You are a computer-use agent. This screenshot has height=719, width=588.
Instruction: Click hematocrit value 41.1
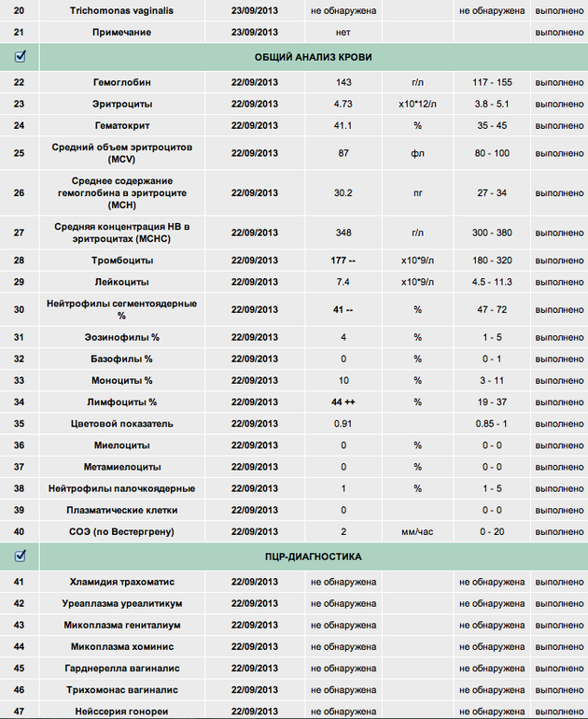point(343,126)
